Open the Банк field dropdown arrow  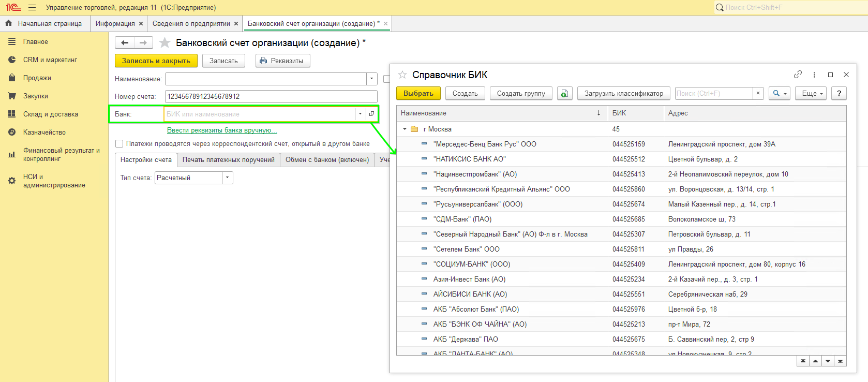point(360,114)
